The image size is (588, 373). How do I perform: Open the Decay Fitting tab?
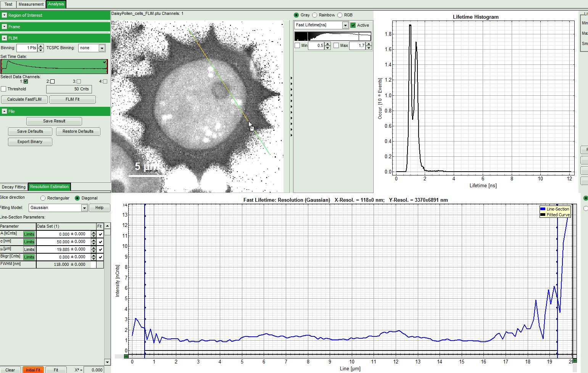click(14, 187)
